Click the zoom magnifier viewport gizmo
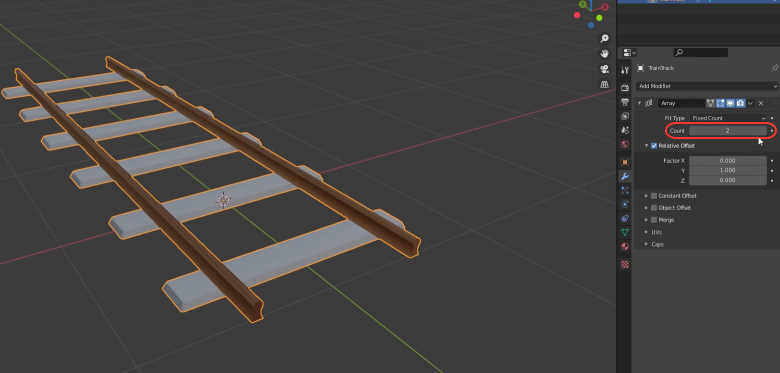Image resolution: width=780 pixels, height=373 pixels. (605, 39)
